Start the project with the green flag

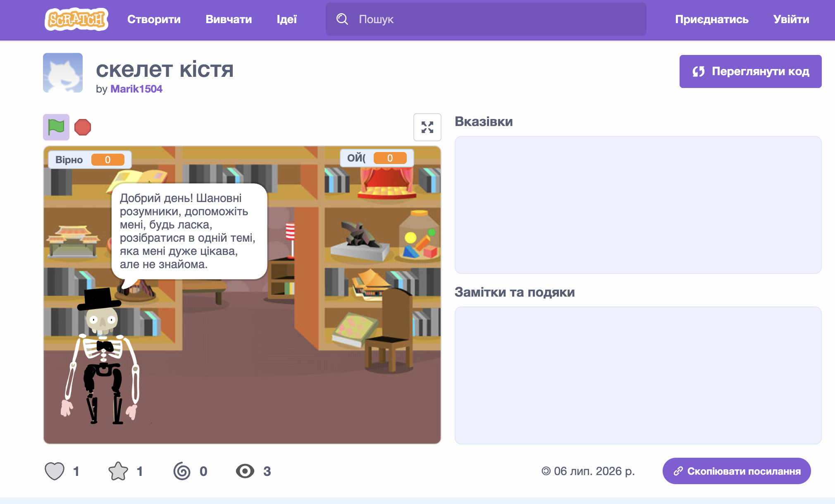coord(56,127)
